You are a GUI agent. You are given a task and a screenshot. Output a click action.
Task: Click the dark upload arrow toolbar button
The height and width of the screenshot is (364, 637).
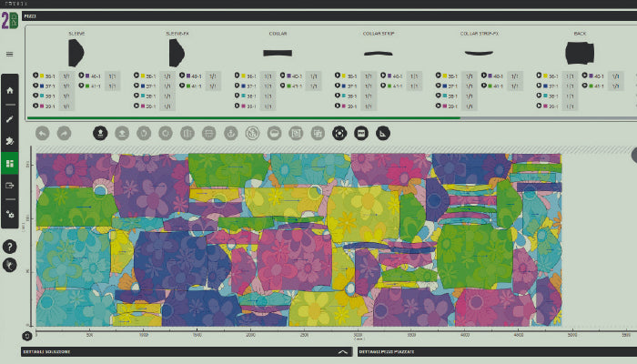point(100,133)
